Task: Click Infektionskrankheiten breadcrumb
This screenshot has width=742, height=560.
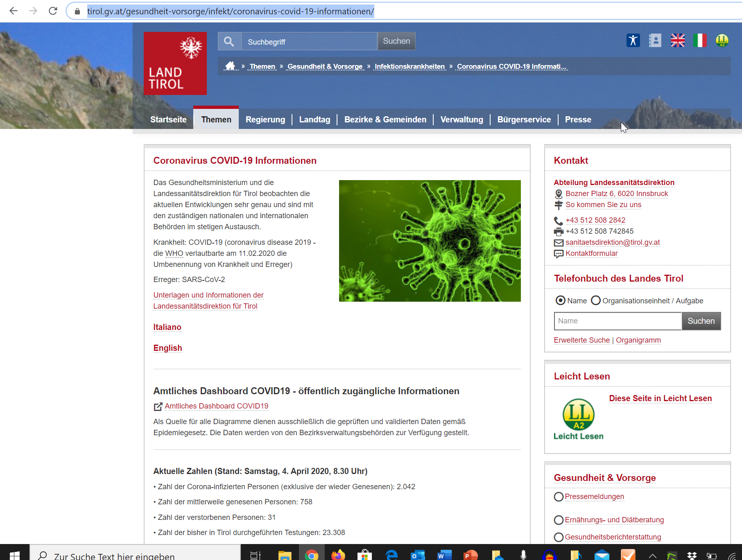Action: pos(410,66)
